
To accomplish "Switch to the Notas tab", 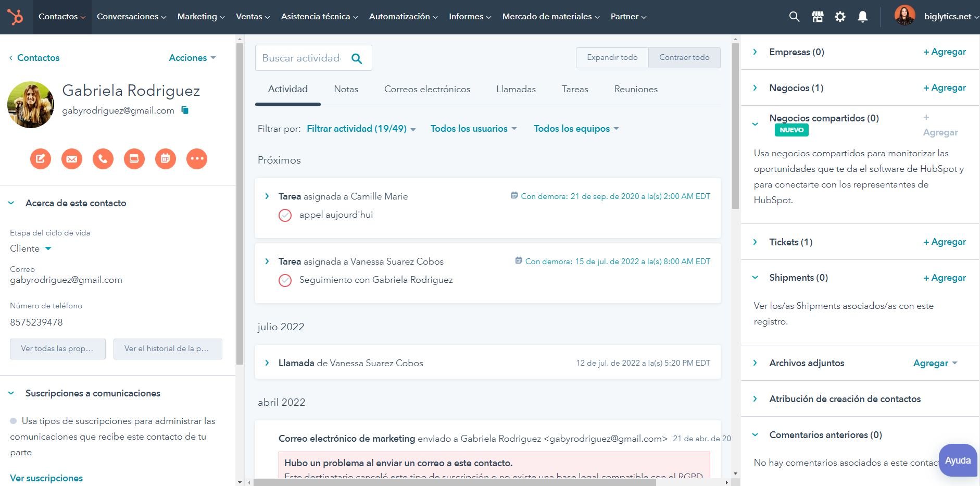I will [346, 89].
